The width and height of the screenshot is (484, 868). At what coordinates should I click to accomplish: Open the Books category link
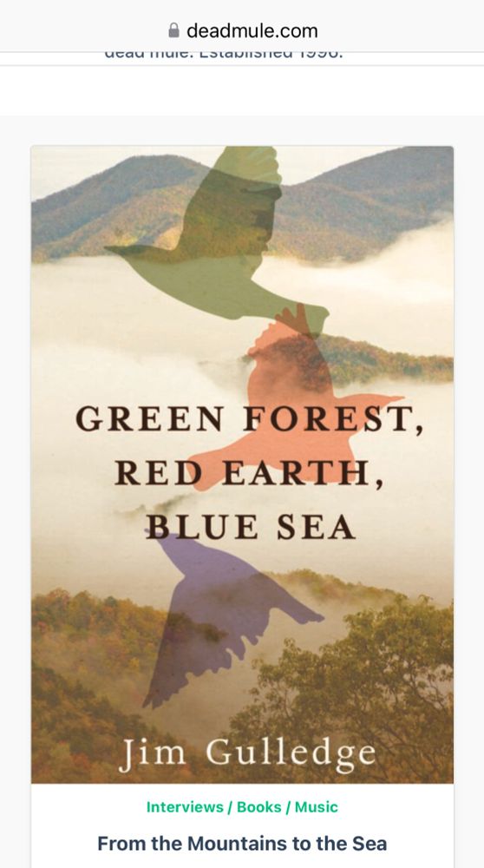tap(258, 807)
